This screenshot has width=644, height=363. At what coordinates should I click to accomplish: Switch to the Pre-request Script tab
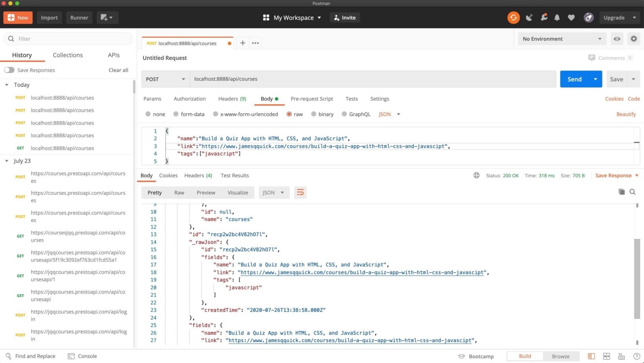(312, 99)
